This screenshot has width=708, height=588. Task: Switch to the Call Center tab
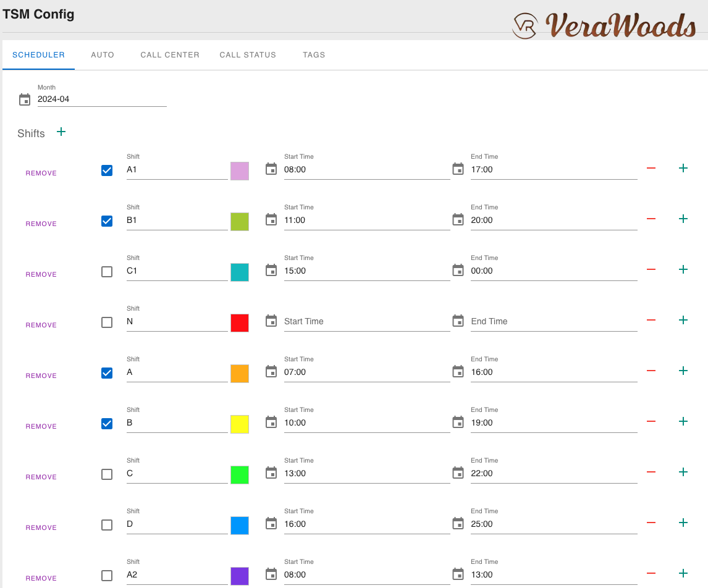[x=170, y=55]
